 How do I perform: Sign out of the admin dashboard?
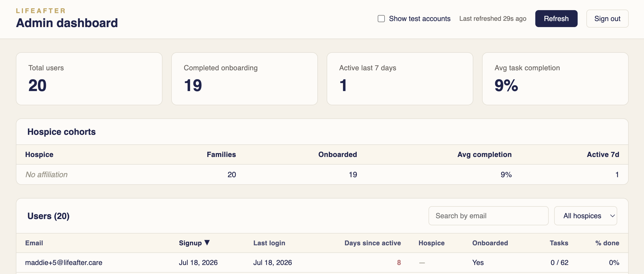[607, 19]
